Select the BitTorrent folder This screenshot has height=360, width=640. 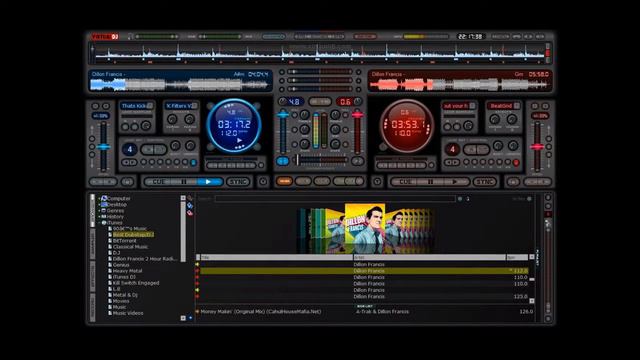[124, 241]
